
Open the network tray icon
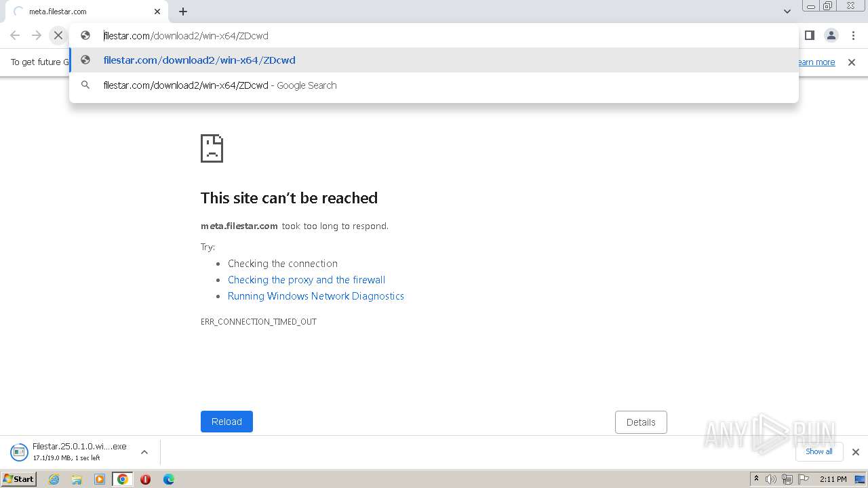point(787,479)
